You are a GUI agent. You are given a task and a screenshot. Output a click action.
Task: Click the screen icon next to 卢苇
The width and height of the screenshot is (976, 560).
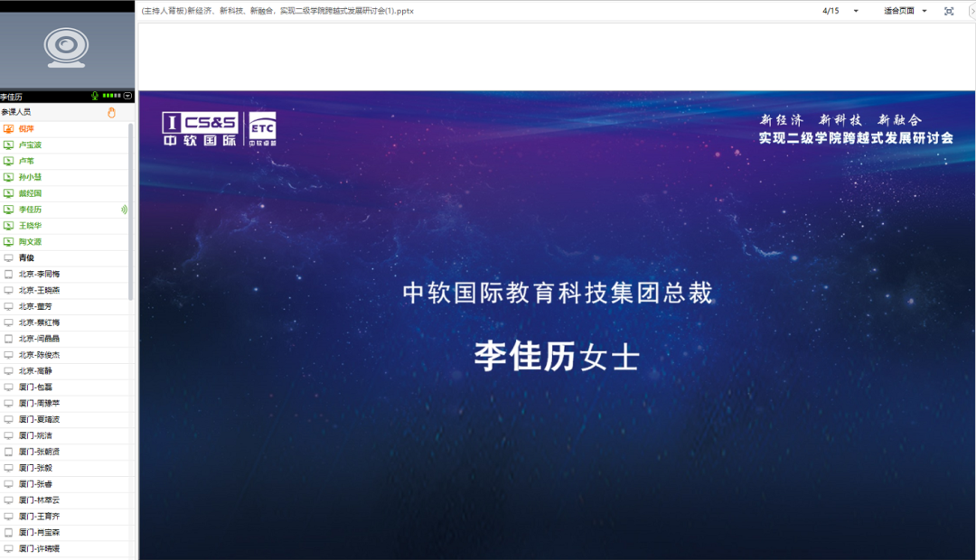pyautogui.click(x=9, y=161)
